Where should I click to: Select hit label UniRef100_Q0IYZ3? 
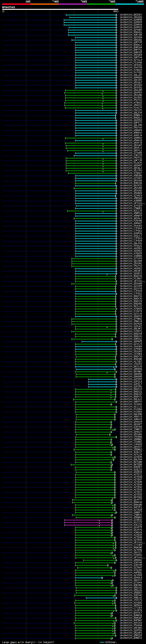pyautogui.click(x=131, y=522)
